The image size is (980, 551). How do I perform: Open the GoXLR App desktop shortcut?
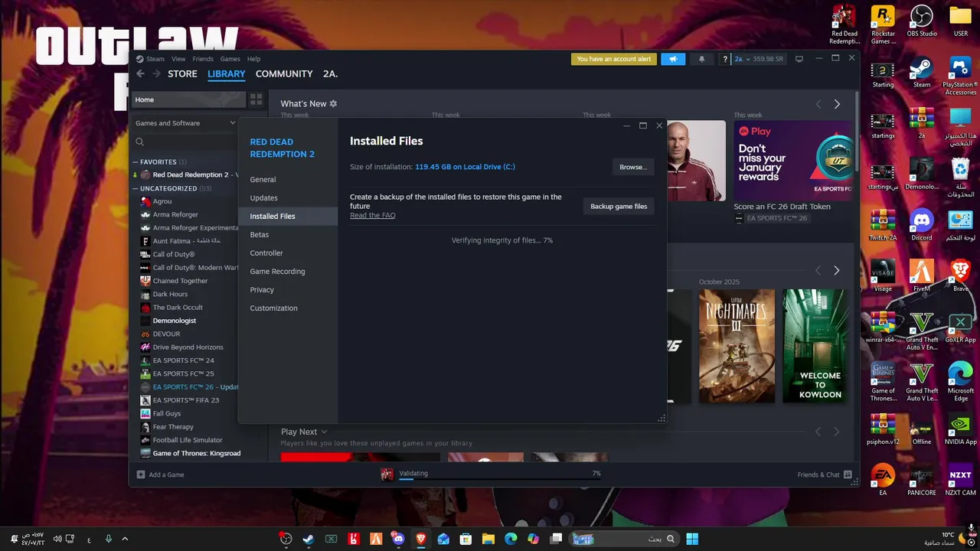[x=960, y=328]
